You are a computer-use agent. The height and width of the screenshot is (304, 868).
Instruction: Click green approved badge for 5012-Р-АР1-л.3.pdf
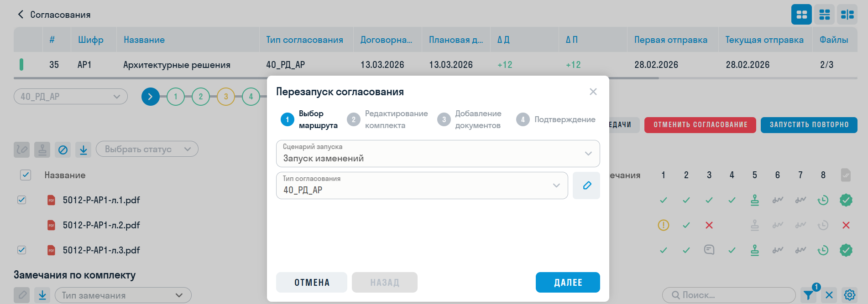coord(846,250)
